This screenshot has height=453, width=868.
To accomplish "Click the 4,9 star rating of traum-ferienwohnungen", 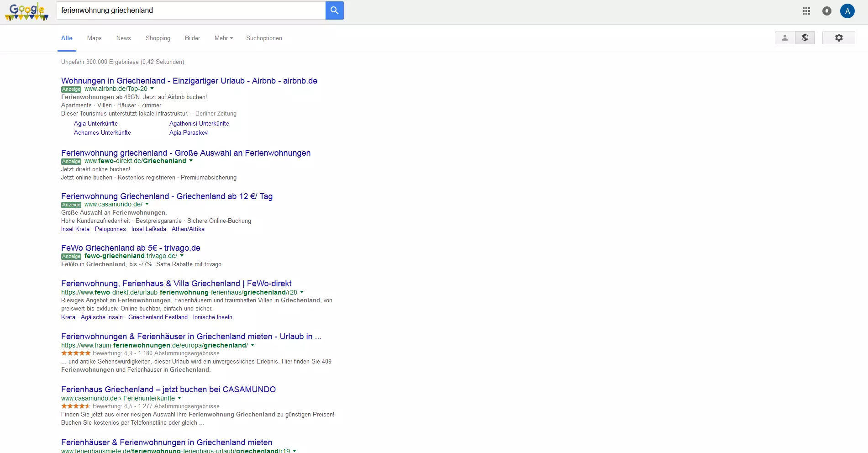I will (76, 353).
